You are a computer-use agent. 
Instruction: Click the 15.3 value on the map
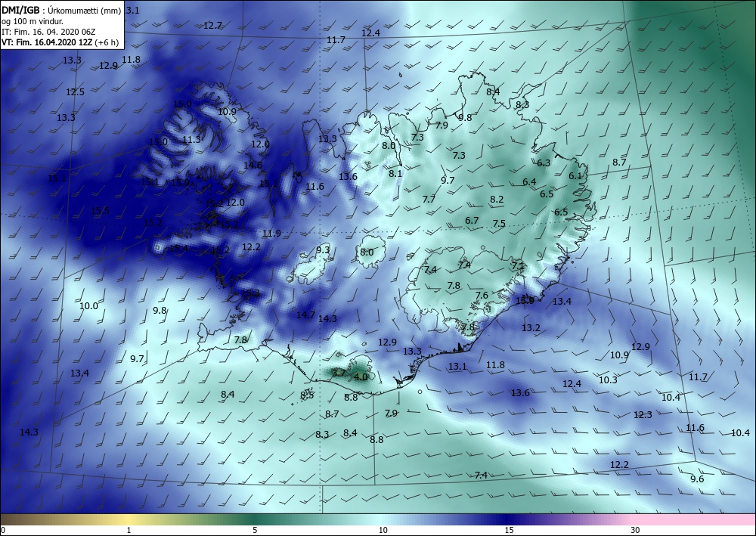click(x=250, y=293)
